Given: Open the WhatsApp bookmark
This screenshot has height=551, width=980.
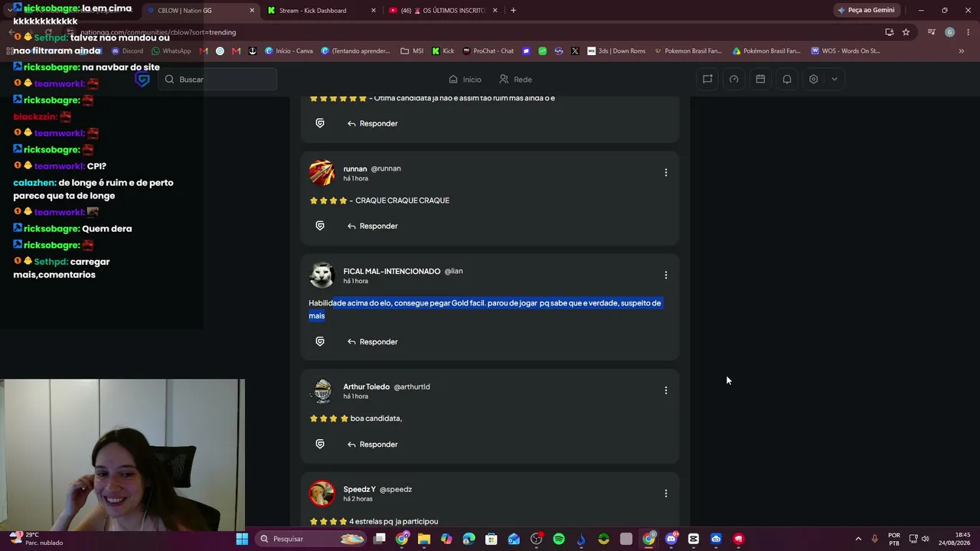Looking at the screenshot, I should coord(171,51).
